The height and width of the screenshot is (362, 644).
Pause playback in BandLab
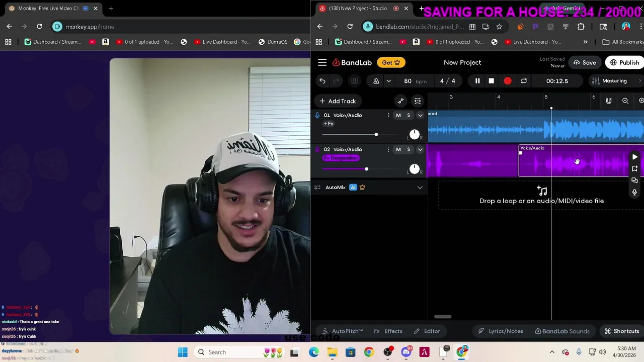[477, 81]
